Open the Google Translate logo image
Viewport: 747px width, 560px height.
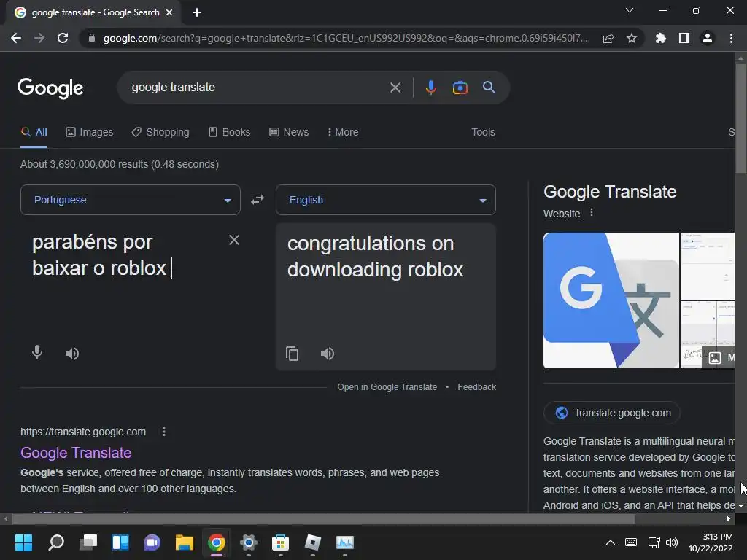pyautogui.click(x=611, y=300)
